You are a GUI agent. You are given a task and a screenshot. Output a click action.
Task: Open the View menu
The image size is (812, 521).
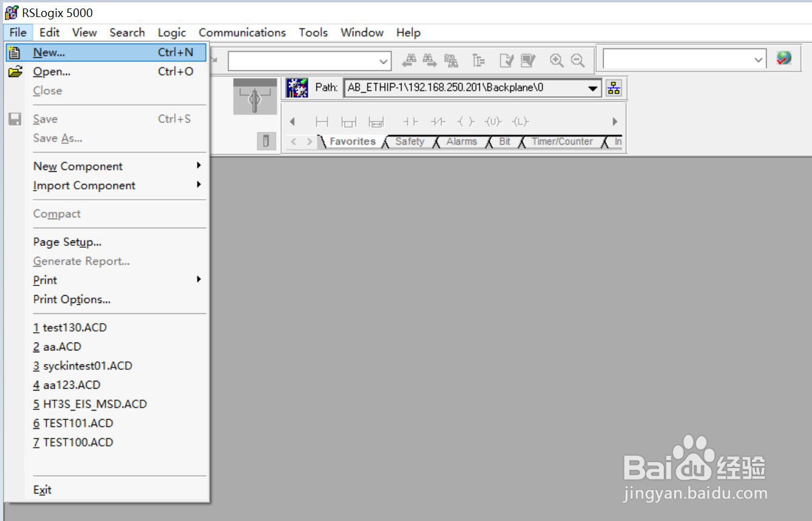pyautogui.click(x=84, y=33)
